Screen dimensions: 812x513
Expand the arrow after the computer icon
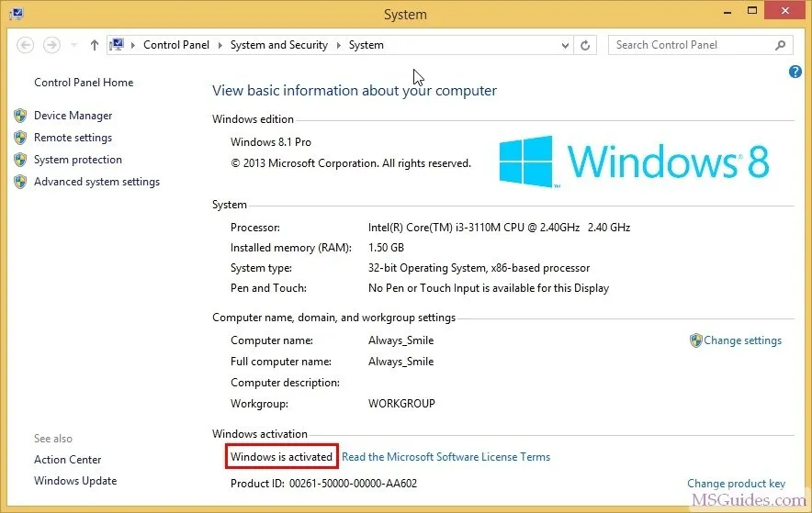pos(132,46)
